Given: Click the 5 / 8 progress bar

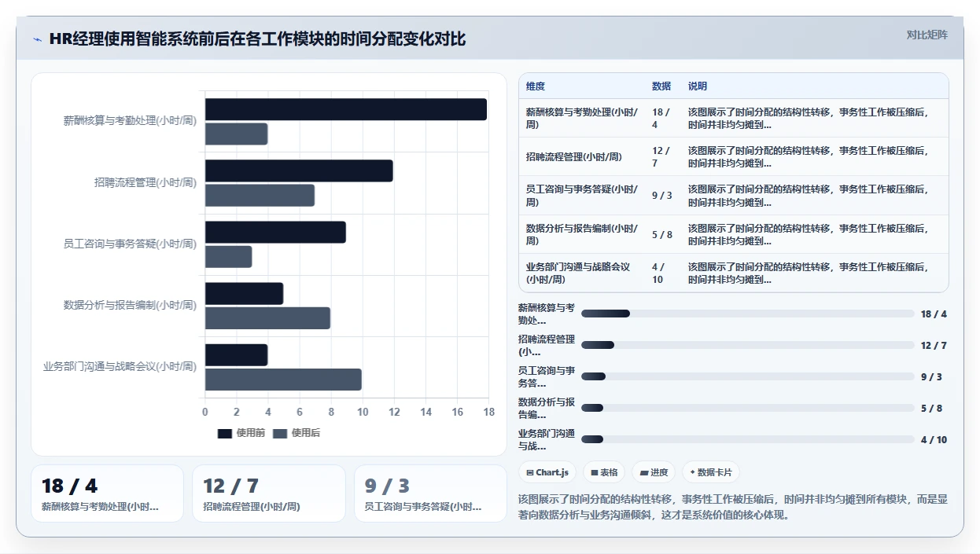Looking at the screenshot, I should click(x=748, y=408).
